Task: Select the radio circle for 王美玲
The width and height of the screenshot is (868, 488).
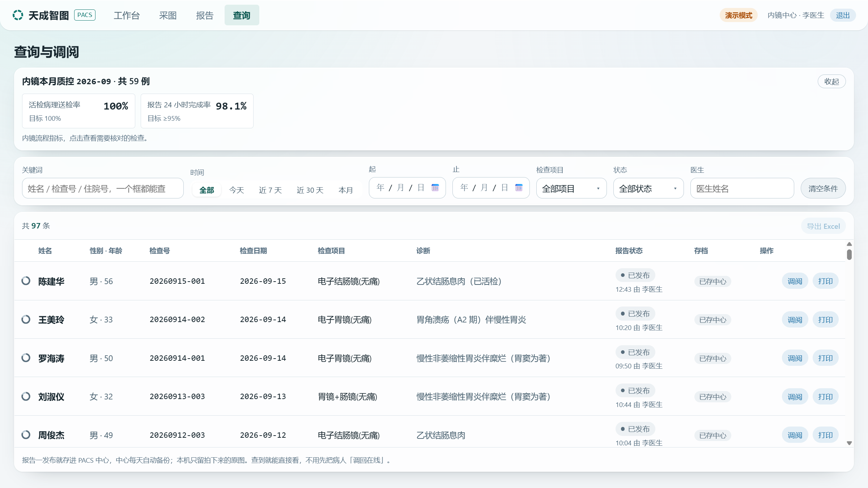Action: pos(26,319)
